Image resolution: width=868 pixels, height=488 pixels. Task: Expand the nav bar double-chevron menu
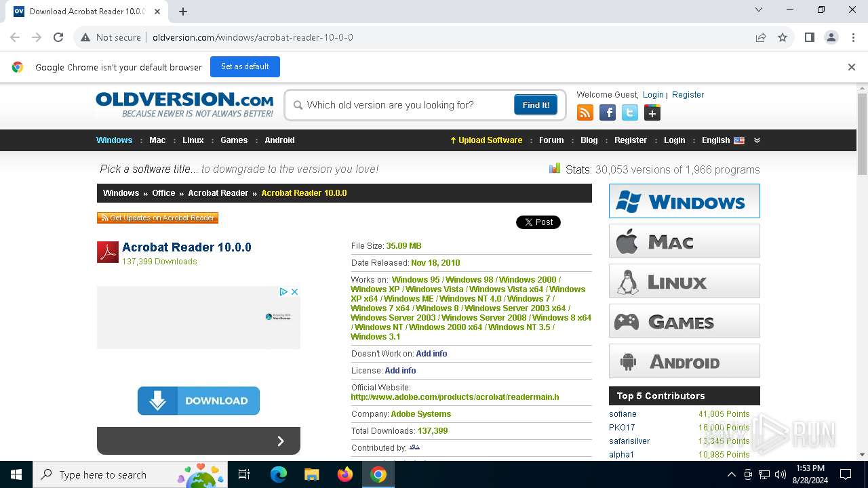point(757,140)
